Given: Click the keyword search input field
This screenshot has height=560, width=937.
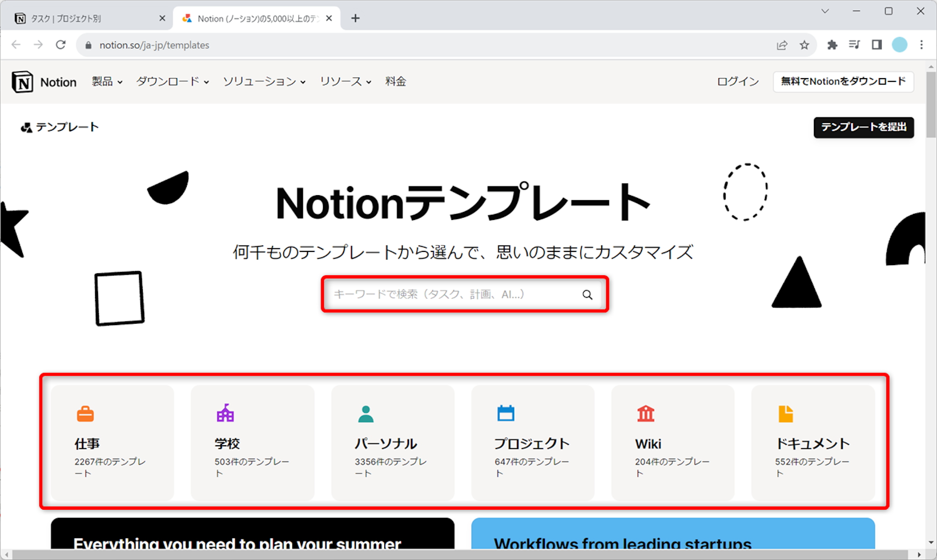Looking at the screenshot, I should [x=453, y=294].
